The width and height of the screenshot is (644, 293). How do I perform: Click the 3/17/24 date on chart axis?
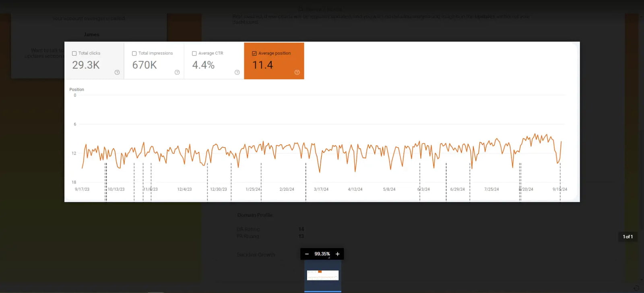point(321,189)
